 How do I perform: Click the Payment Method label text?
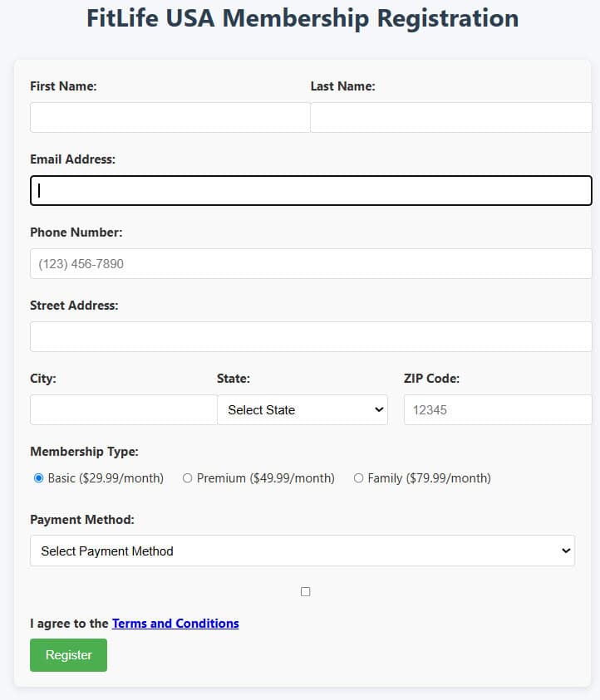point(81,520)
